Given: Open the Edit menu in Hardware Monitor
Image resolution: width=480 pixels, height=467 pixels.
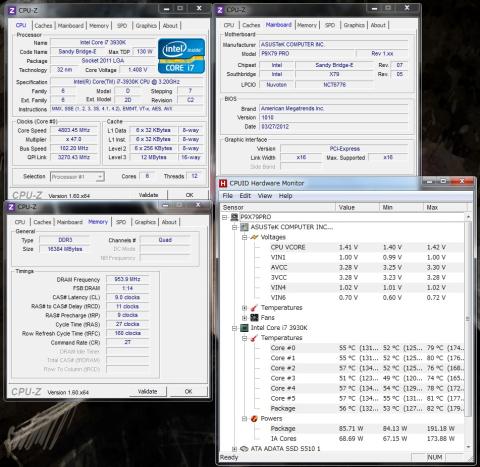Looking at the screenshot, I should point(245,196).
